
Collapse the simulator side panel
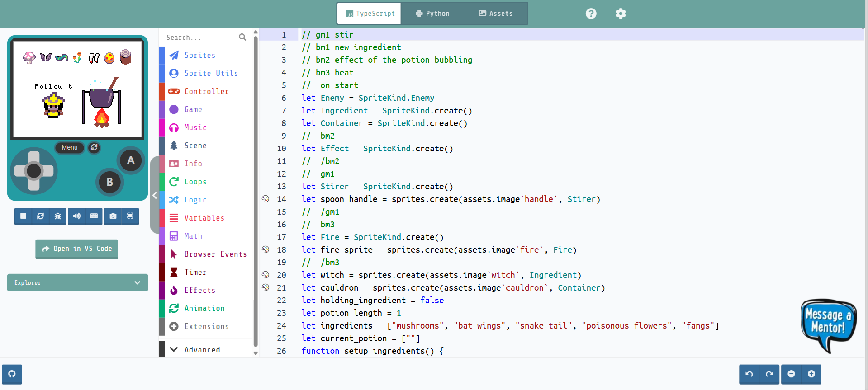click(x=155, y=195)
